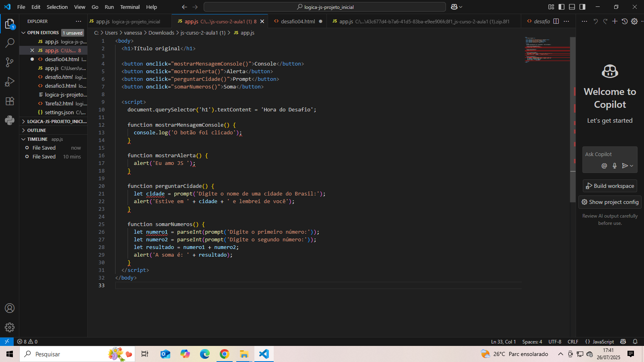
Task: Open the Python view in activity bar
Action: [x=10, y=120]
